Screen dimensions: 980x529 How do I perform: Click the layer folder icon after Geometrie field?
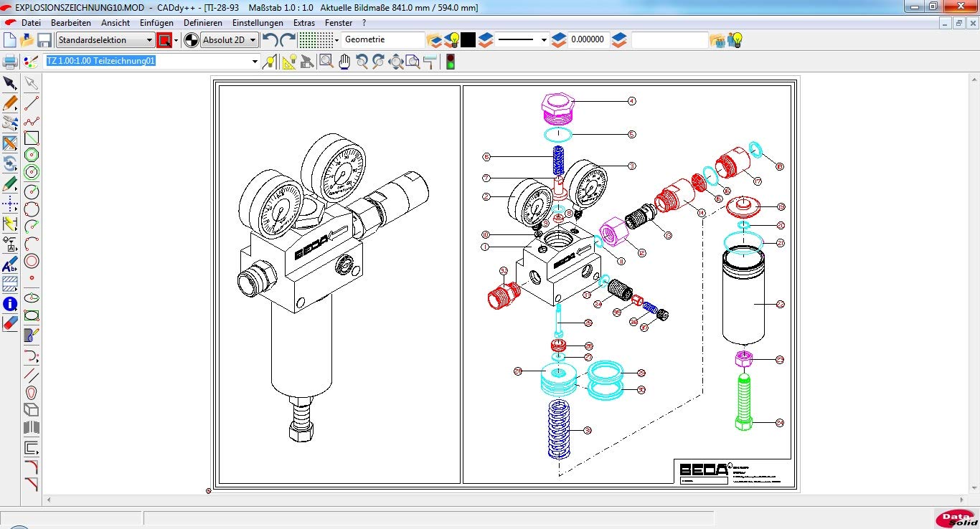(434, 40)
